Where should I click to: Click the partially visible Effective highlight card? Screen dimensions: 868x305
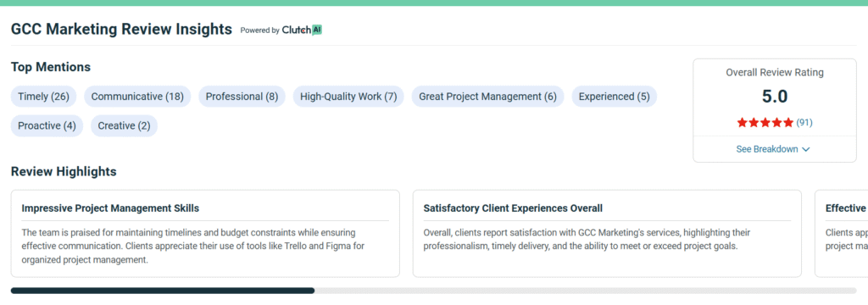tap(842, 234)
